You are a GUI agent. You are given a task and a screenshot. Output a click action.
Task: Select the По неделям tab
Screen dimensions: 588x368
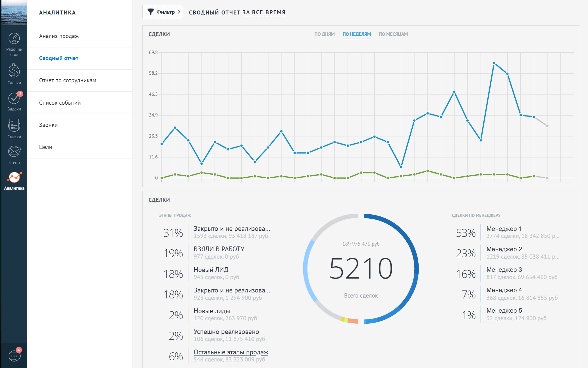coord(356,34)
